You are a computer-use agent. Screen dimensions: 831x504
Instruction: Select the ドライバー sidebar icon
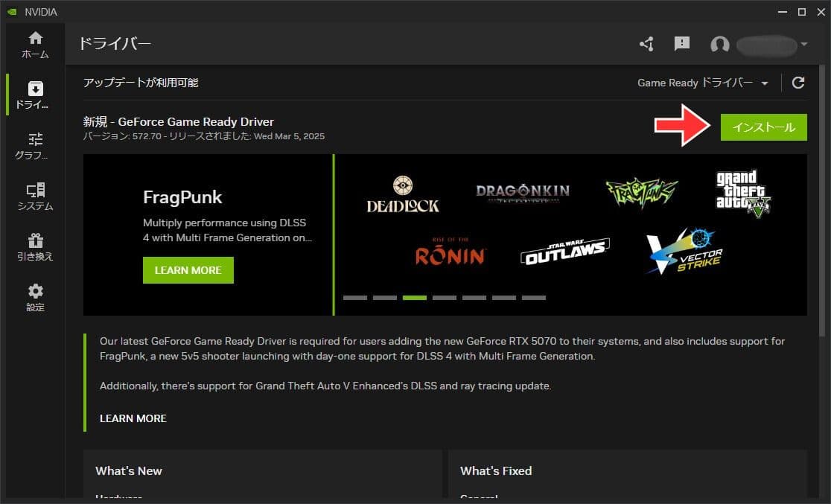point(34,94)
